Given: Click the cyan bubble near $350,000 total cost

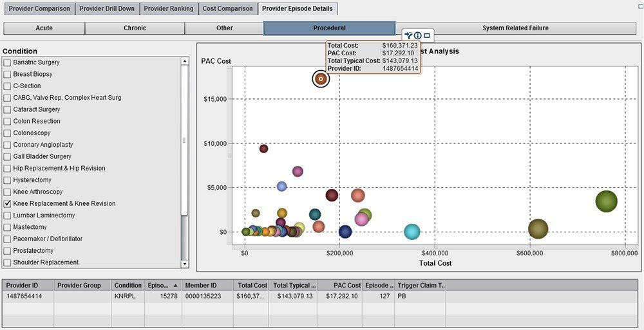Looking at the screenshot, I should coord(412,232).
